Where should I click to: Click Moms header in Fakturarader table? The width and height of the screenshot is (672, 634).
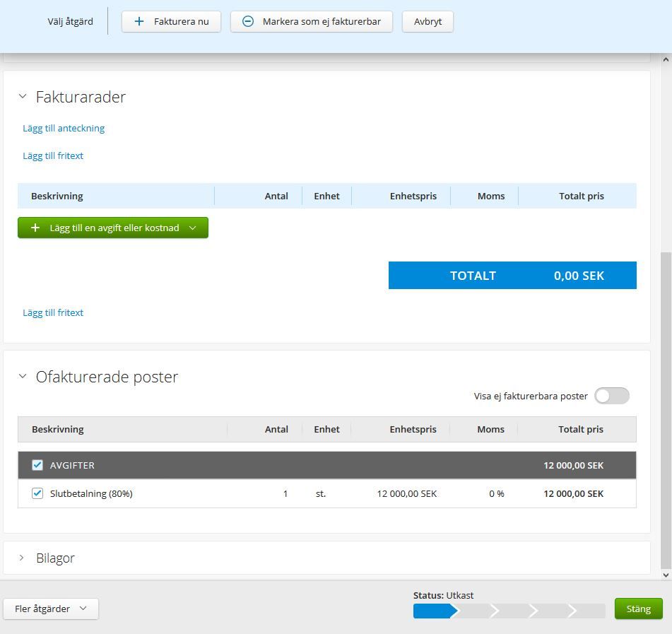pos(490,196)
